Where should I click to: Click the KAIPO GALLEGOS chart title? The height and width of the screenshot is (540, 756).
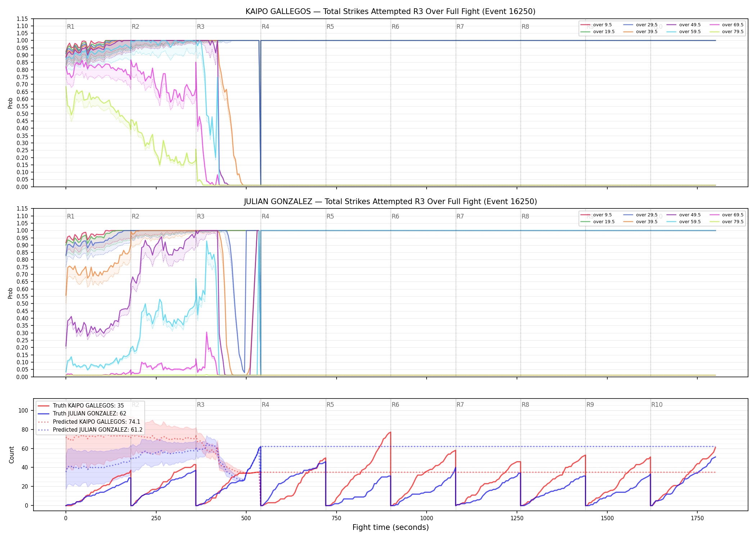pyautogui.click(x=390, y=12)
